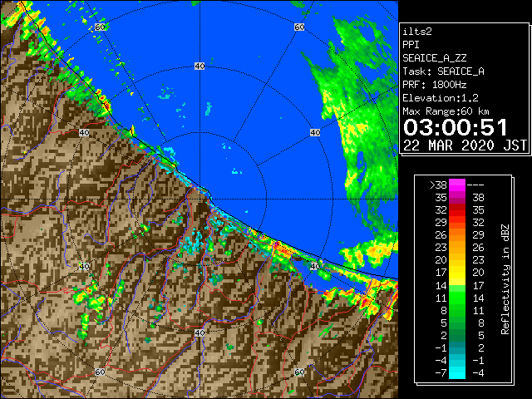Pick the red 32-35 dBZ legend swatch
The image size is (532, 399).
pyautogui.click(x=457, y=210)
